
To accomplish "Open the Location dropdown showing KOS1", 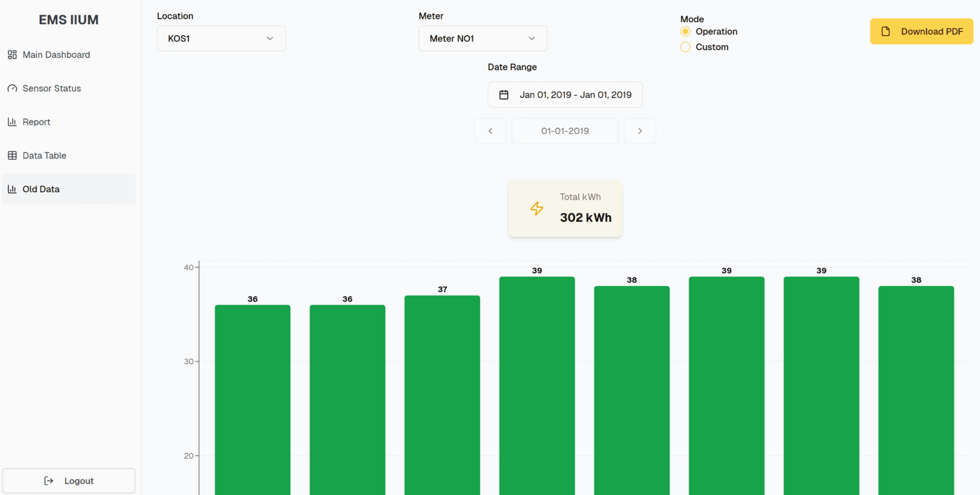I will (x=221, y=39).
